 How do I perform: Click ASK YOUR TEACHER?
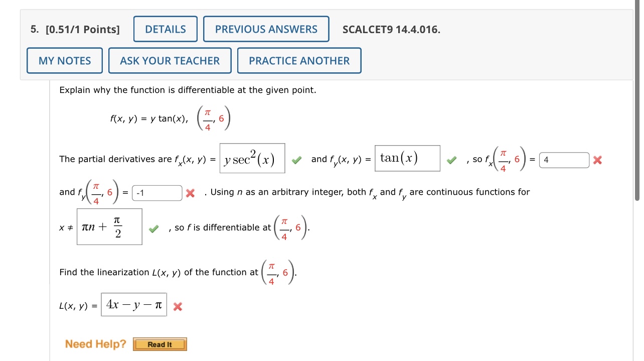[170, 60]
